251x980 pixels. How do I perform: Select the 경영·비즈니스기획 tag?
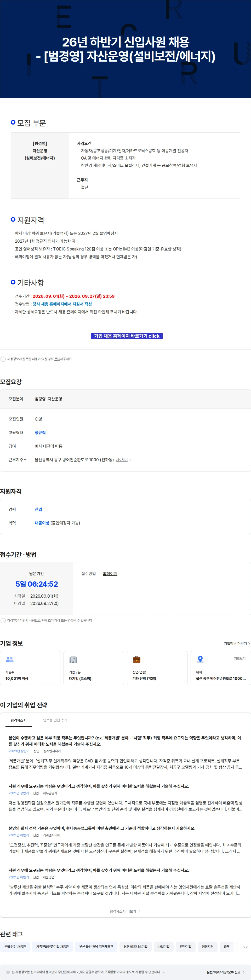[x=136, y=947]
